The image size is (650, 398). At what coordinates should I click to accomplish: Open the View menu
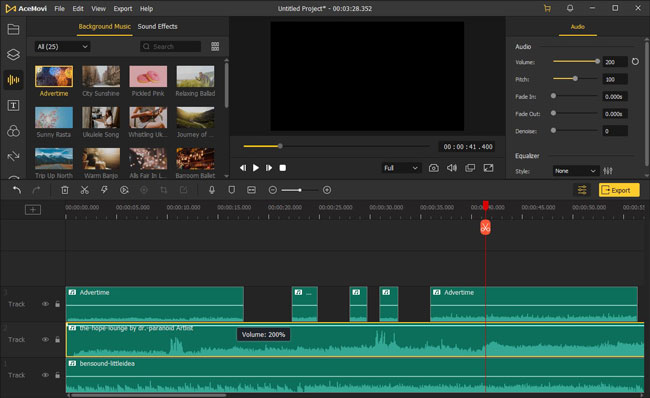click(99, 8)
